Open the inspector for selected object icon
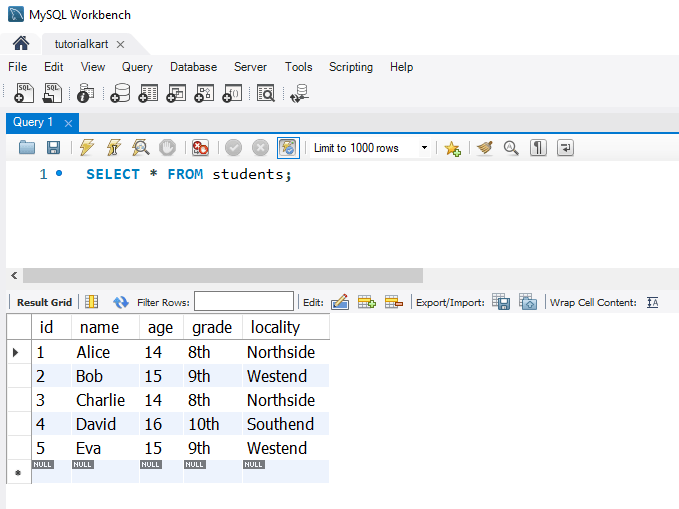The height and width of the screenshot is (509, 679). pos(85,93)
